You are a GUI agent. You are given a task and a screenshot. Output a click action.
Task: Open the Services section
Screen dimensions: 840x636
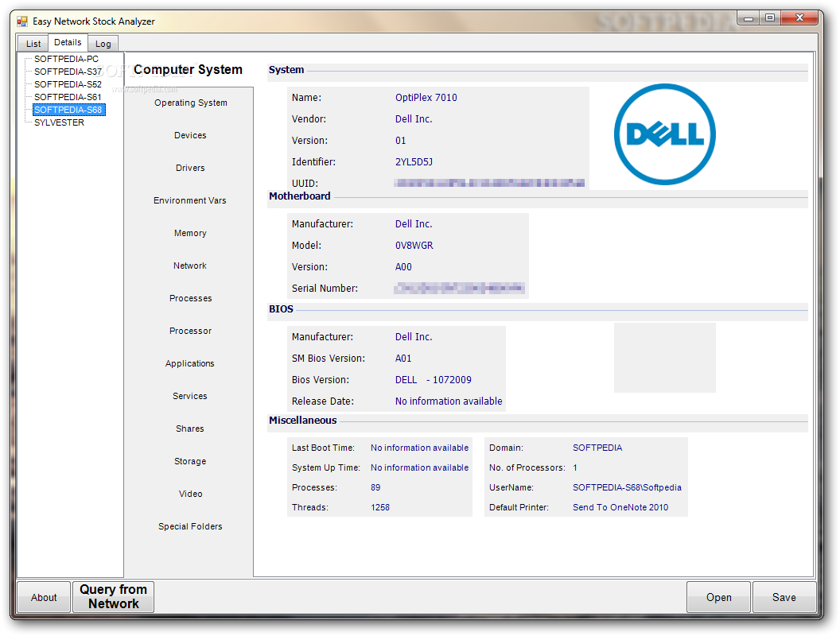pyautogui.click(x=189, y=396)
